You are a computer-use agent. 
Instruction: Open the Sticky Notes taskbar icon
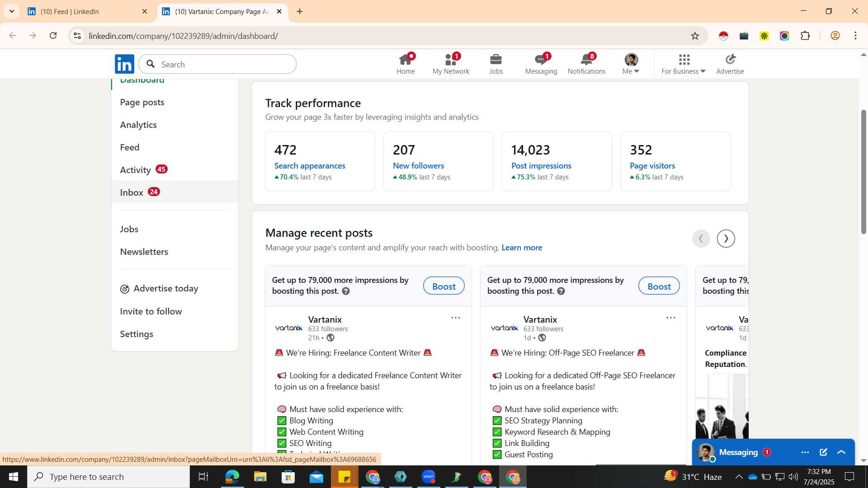pos(344,477)
